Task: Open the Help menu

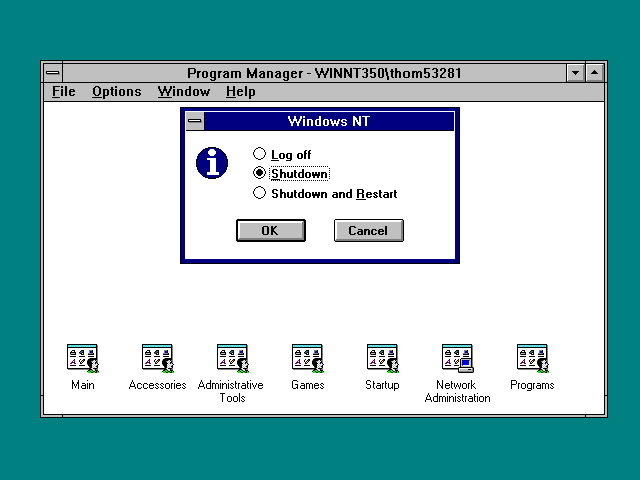Action: pyautogui.click(x=240, y=92)
